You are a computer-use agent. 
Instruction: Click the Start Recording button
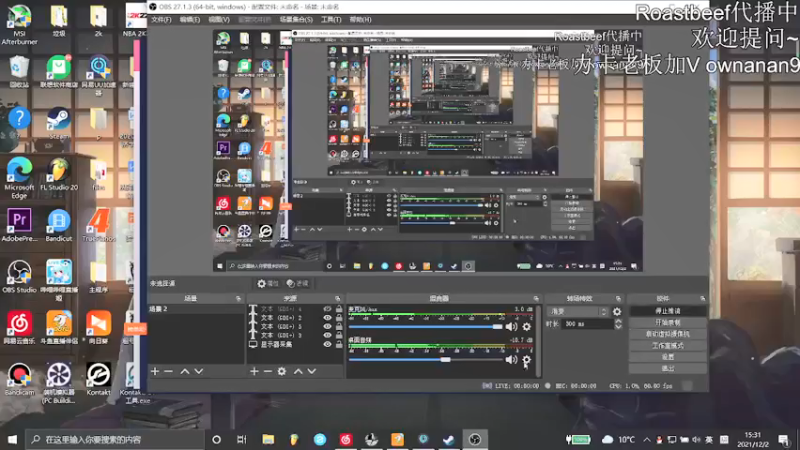[668, 322]
